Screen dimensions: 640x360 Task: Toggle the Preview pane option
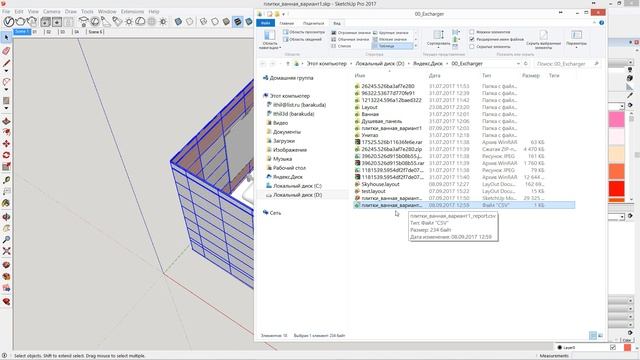coord(304,32)
